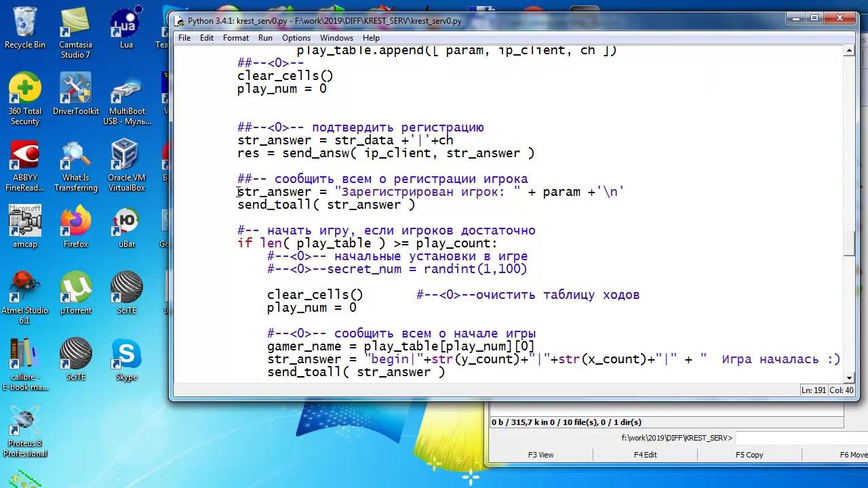
Task: Click F5 Copy button in file manager
Action: (749, 455)
